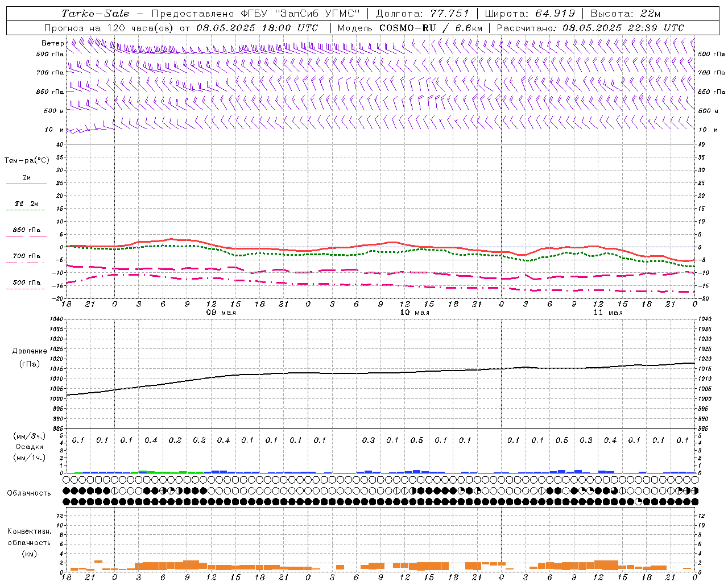Click the 'Предоставлено ФГБУ ЗапСиб УГМС' text
728x582 pixels.
coord(256,14)
